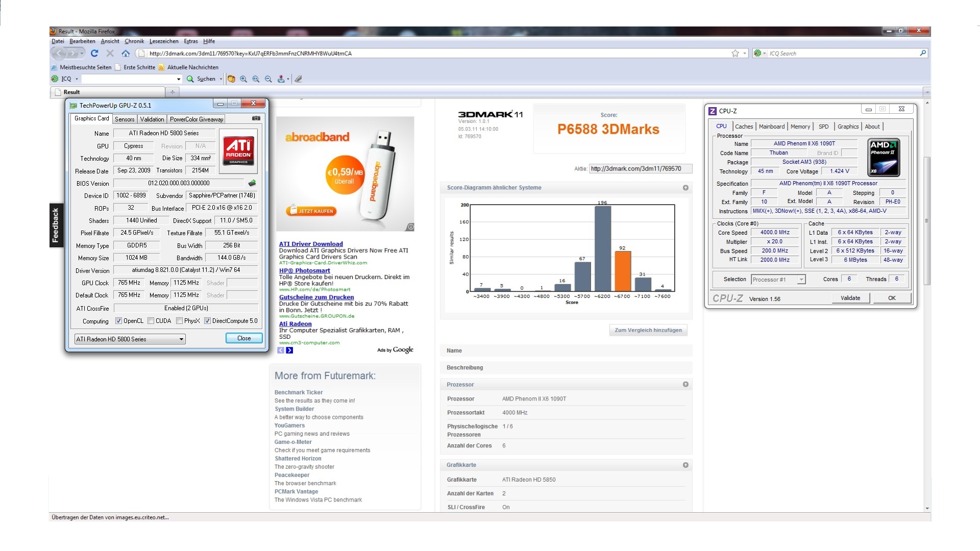Viewport: 980px width, 551px height.
Task: Collapse the Score-Diagramm ähnlicher Systeme section
Action: (x=685, y=188)
